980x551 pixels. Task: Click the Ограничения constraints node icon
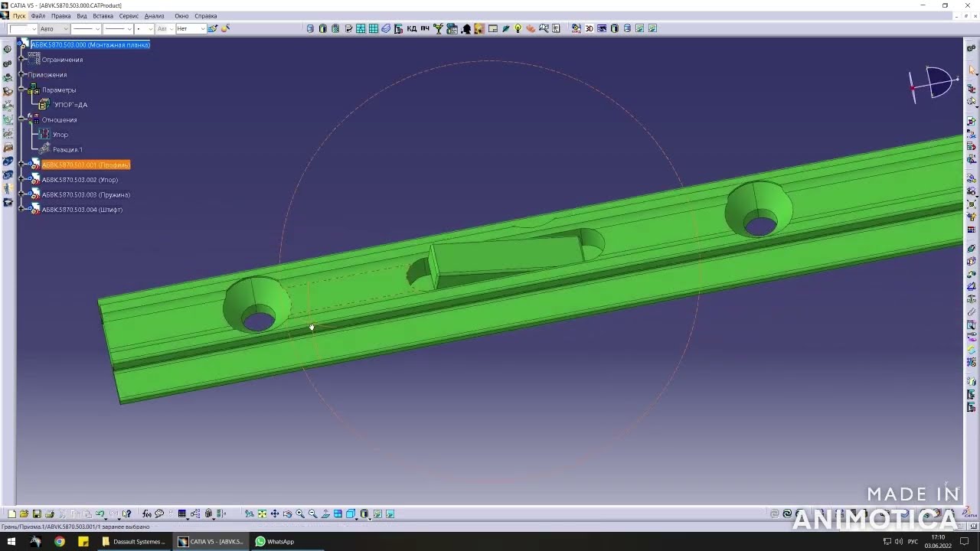34,59
